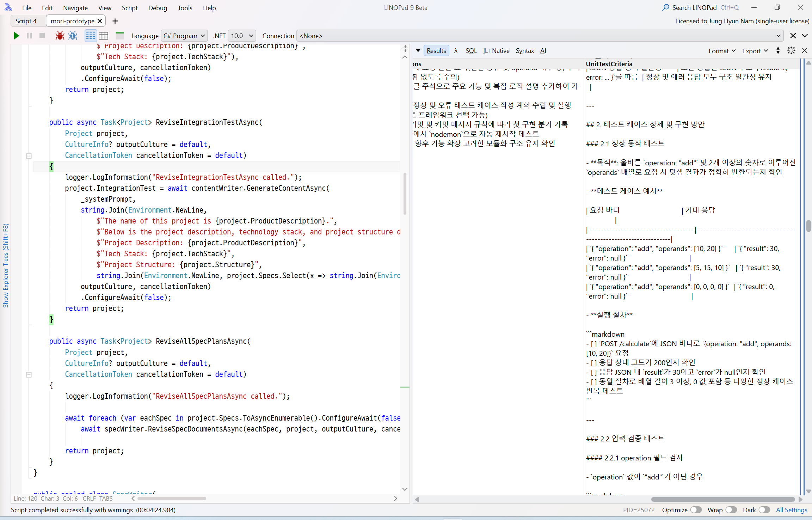Close the results panel
This screenshot has height=520, width=812.
[805, 50]
